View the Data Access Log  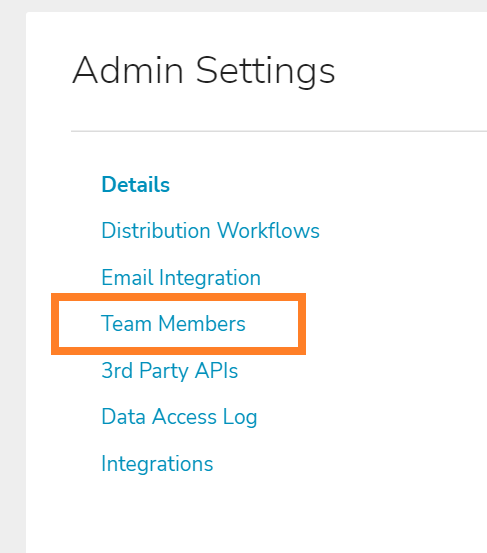(179, 417)
